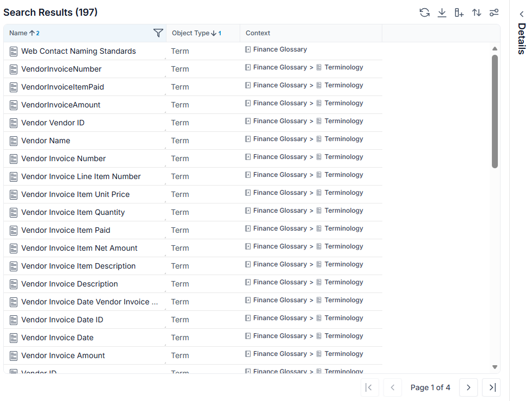This screenshot has width=532, height=401.
Task: Click the Terminology link for VendorInvoiceNumber
Action: coord(344,67)
